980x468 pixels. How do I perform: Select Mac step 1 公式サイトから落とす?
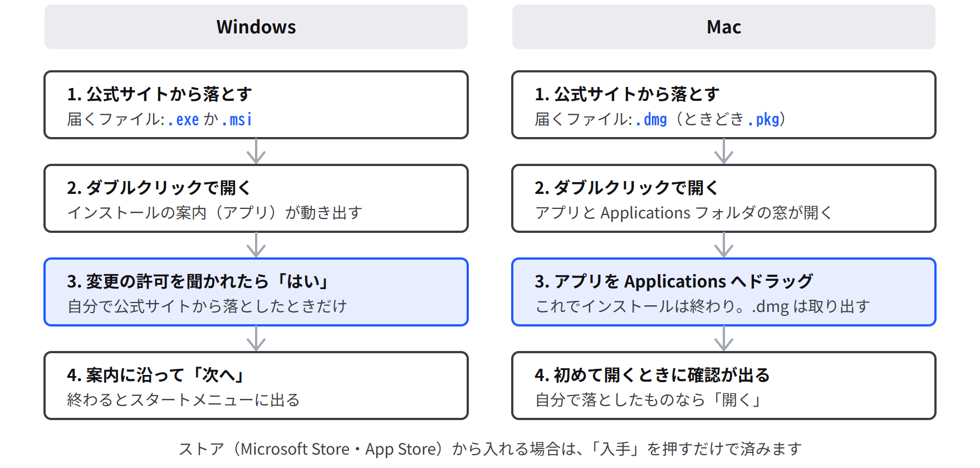click(724, 105)
